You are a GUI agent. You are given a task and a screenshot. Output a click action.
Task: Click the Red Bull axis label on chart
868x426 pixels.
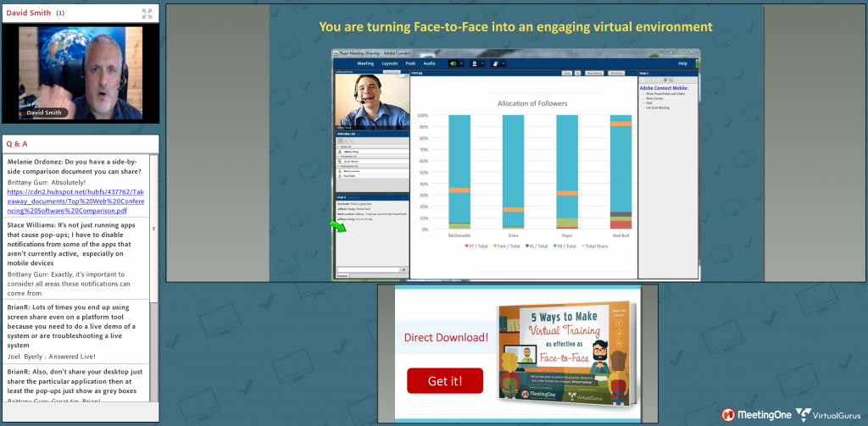(x=620, y=235)
